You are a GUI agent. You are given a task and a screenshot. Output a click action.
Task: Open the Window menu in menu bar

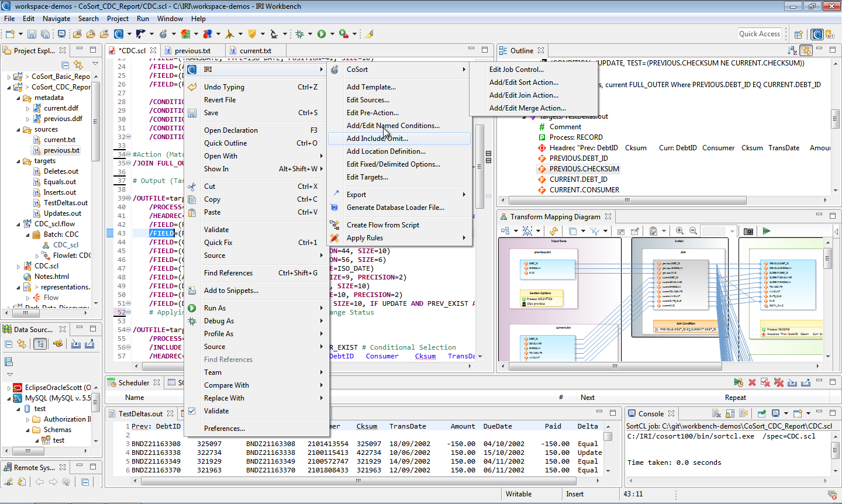pos(170,19)
